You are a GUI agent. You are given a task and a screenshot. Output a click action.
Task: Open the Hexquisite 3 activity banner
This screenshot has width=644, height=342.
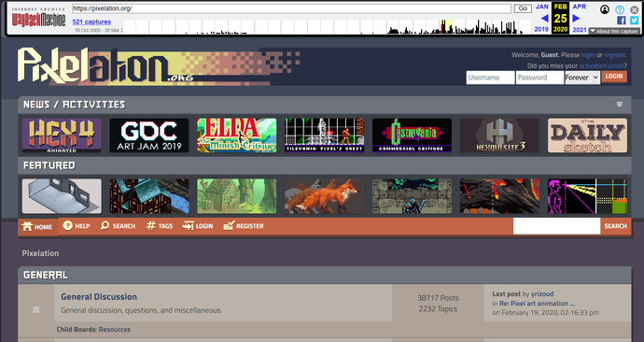coord(499,135)
